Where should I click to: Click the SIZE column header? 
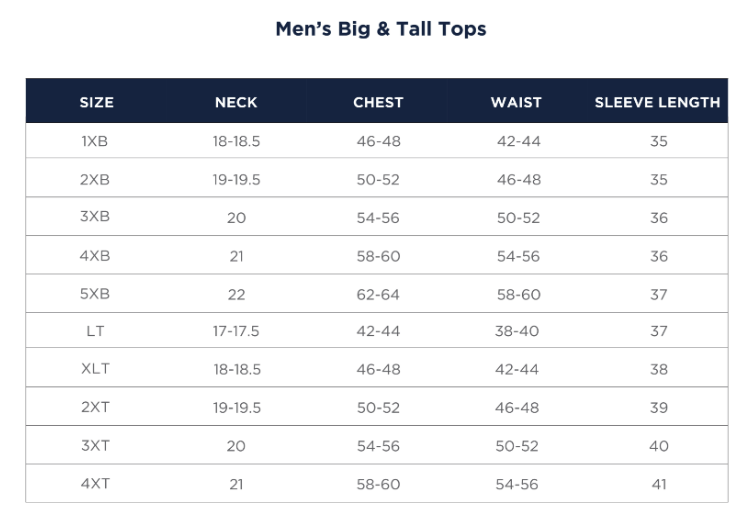(x=96, y=102)
